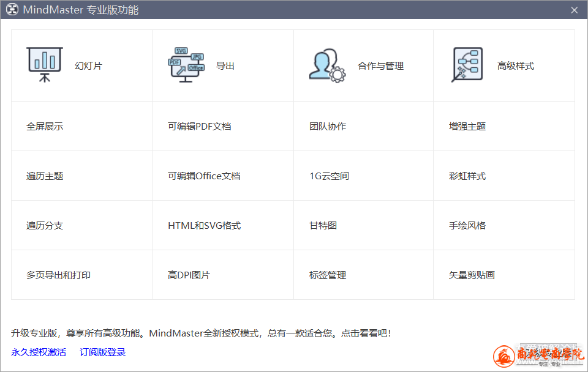Click the 多页导出和打印 feature cell
The height and width of the screenshot is (372, 588).
coord(81,275)
